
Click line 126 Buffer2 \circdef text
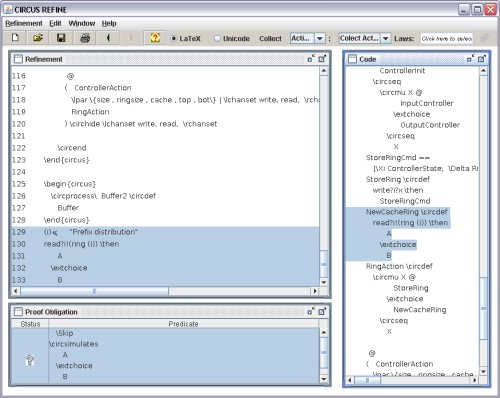click(128, 196)
